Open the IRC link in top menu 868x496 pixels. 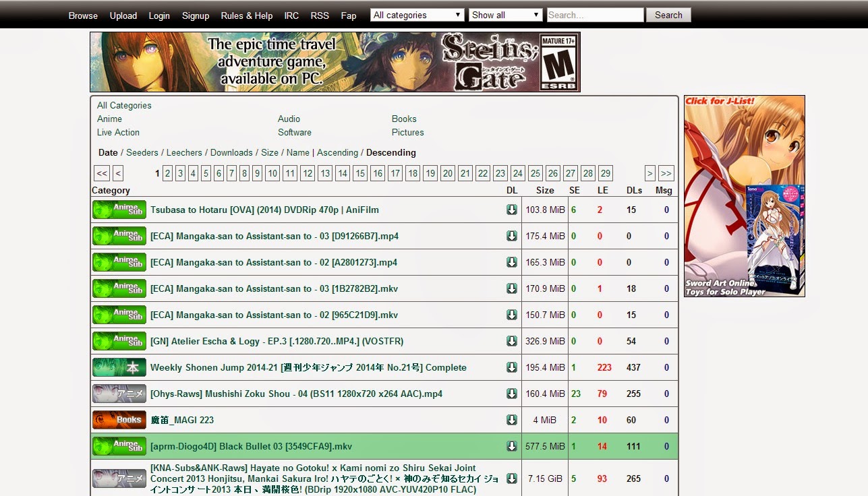coord(291,15)
